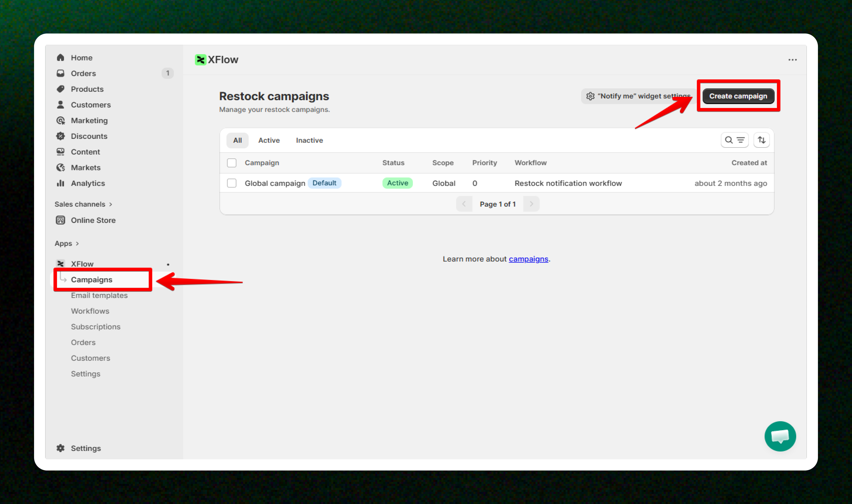The height and width of the screenshot is (504, 852).
Task: Click the Orders inbox icon
Action: click(x=60, y=73)
